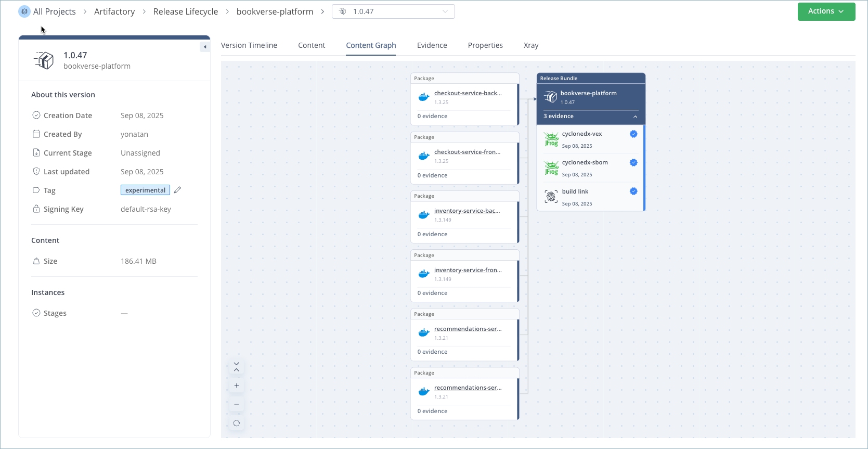Click the Current Stage document icon
Image resolution: width=868 pixels, height=449 pixels.
36,152
